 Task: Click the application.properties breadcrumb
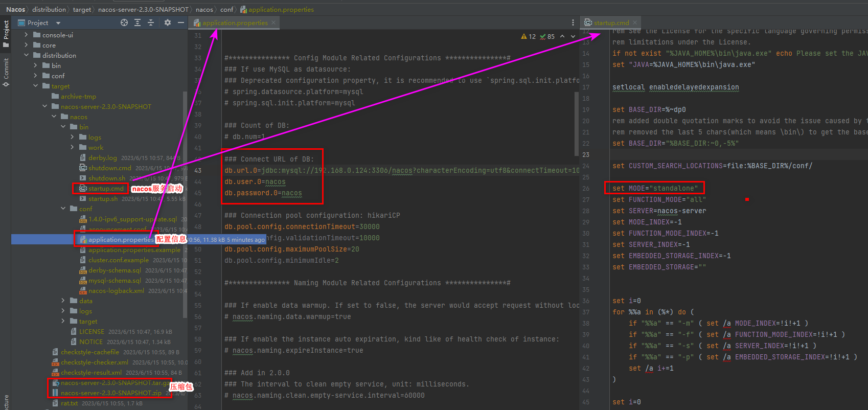[277, 9]
